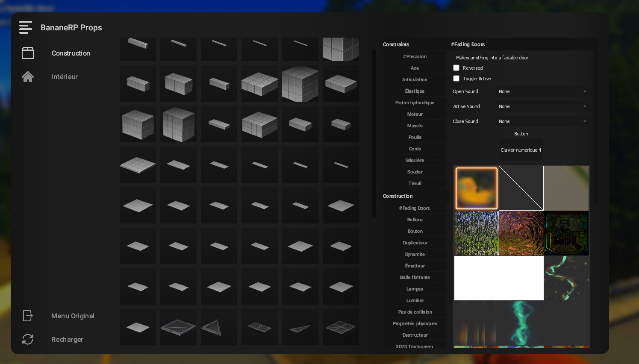
Task: Select the #Precision tool
Action: pyautogui.click(x=415, y=56)
